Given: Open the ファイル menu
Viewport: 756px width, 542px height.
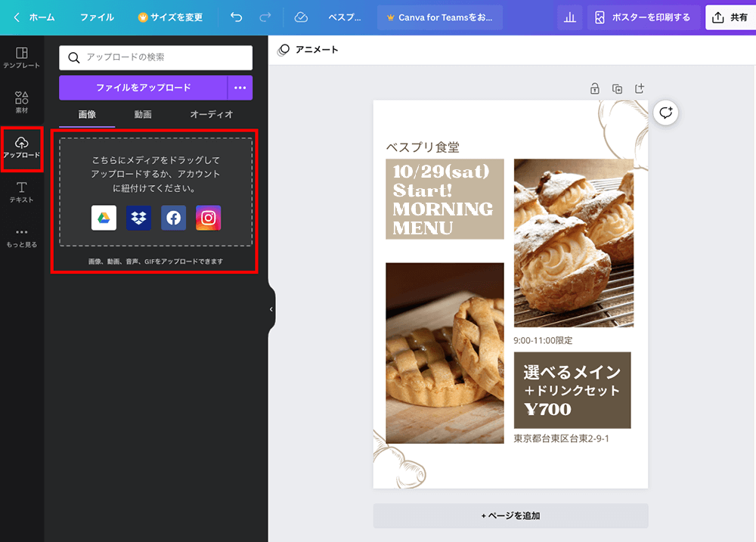Looking at the screenshot, I should [x=97, y=17].
